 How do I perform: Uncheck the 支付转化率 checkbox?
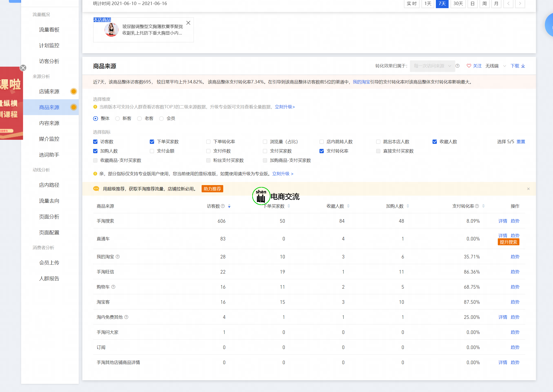(x=322, y=151)
